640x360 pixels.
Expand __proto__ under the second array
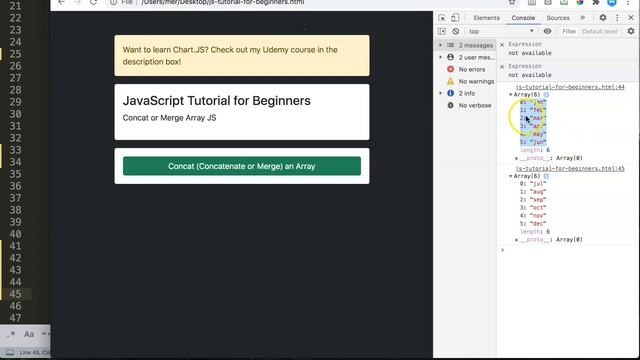click(x=517, y=240)
